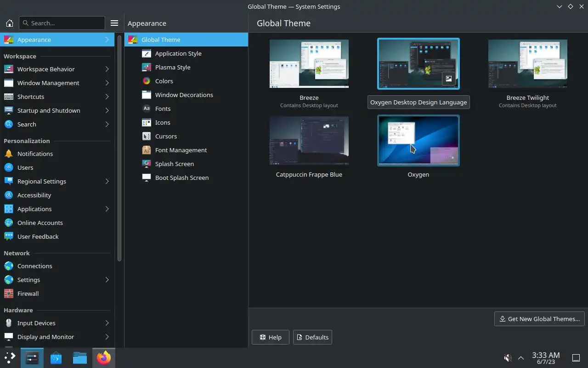
Task: Expand the Applications chevron
Action: 107,209
